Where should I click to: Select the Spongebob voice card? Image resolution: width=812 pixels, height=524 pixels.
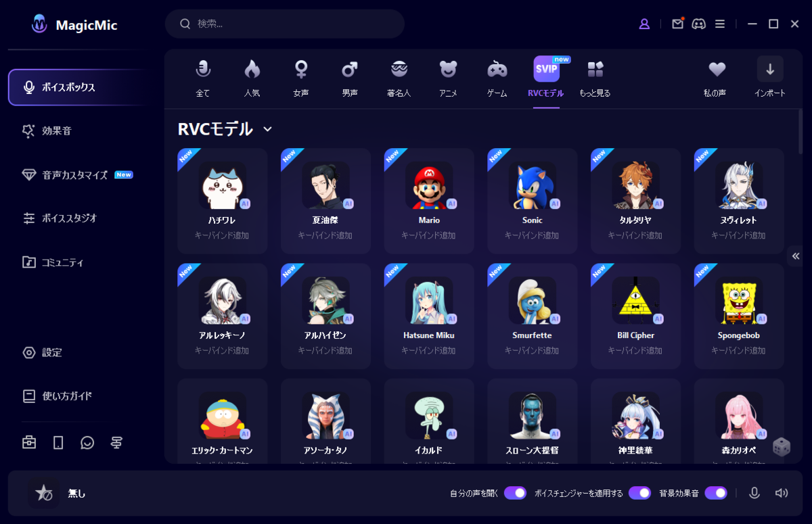pos(739,316)
